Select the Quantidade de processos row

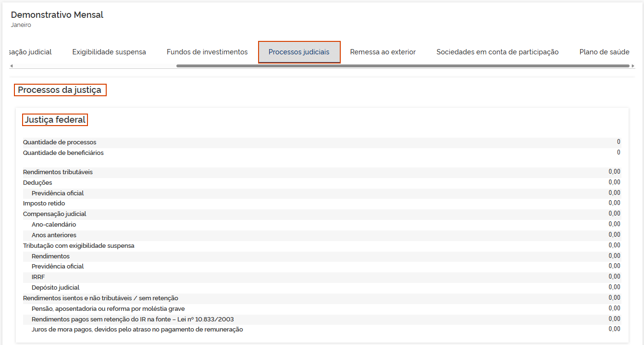[x=60, y=142]
